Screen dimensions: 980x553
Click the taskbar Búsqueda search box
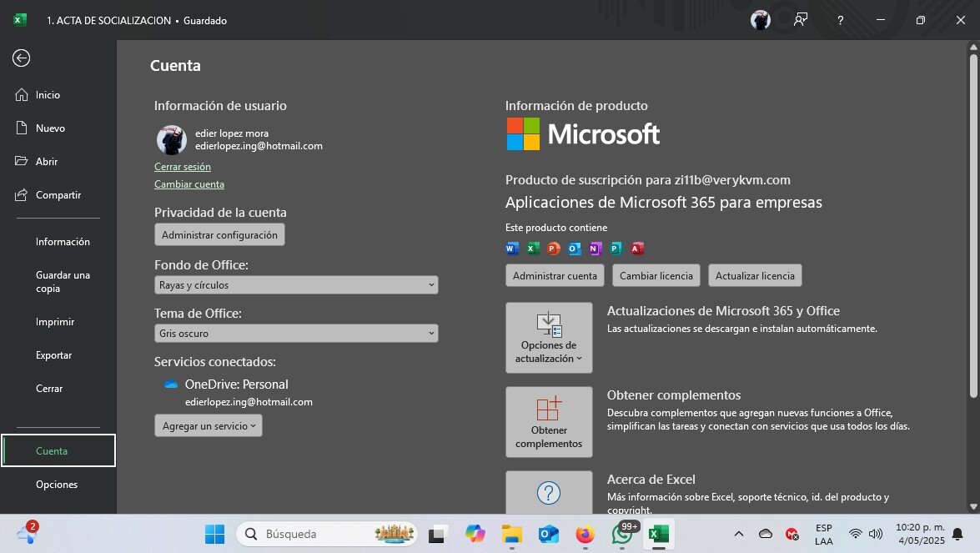(326, 535)
